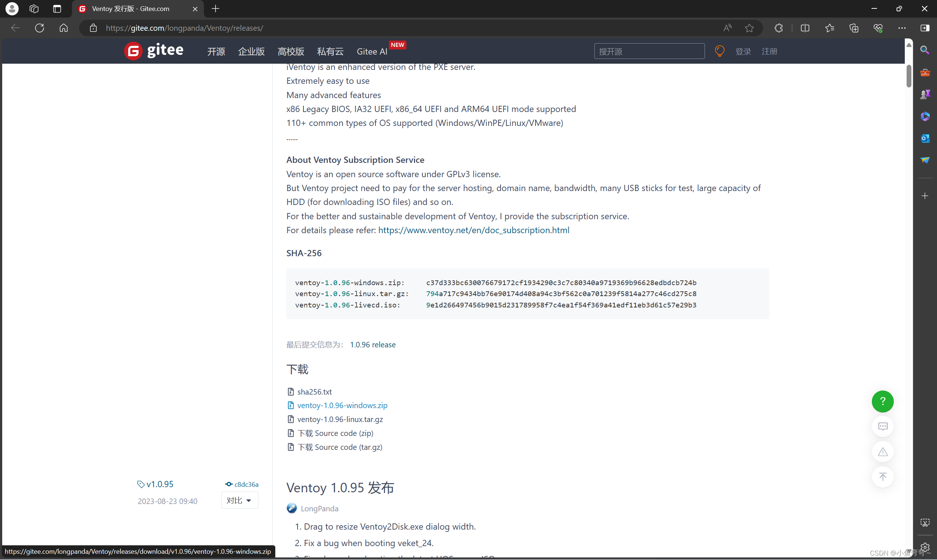Click the 登录 login link
Screen dimensions: 937x560
pos(743,51)
